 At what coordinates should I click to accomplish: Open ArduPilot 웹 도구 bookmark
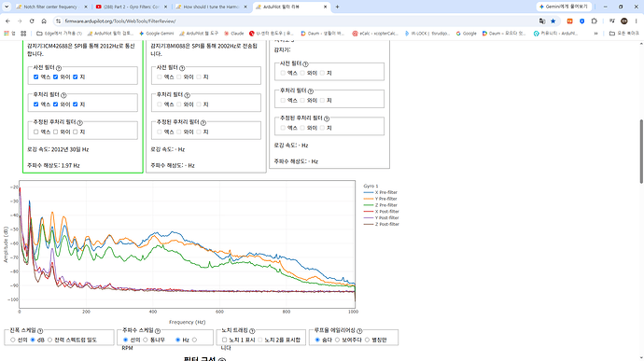click(x=199, y=34)
